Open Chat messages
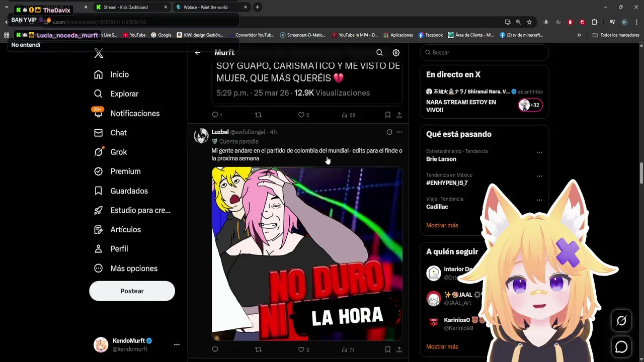 pyautogui.click(x=110, y=133)
